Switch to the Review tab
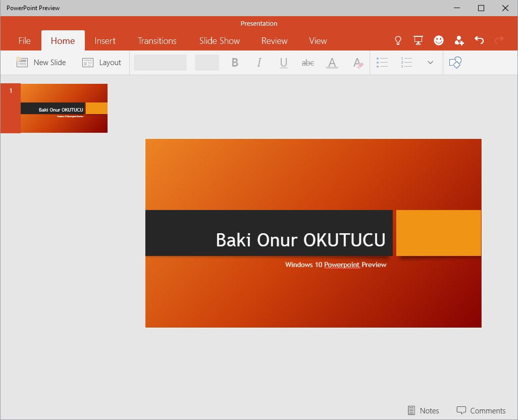Image resolution: width=518 pixels, height=420 pixels. pyautogui.click(x=275, y=40)
